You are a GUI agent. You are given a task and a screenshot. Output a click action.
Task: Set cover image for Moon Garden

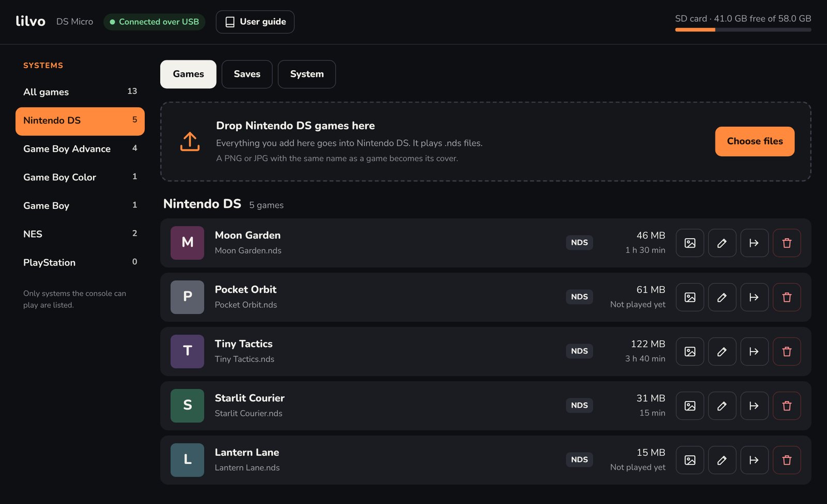pyautogui.click(x=690, y=243)
